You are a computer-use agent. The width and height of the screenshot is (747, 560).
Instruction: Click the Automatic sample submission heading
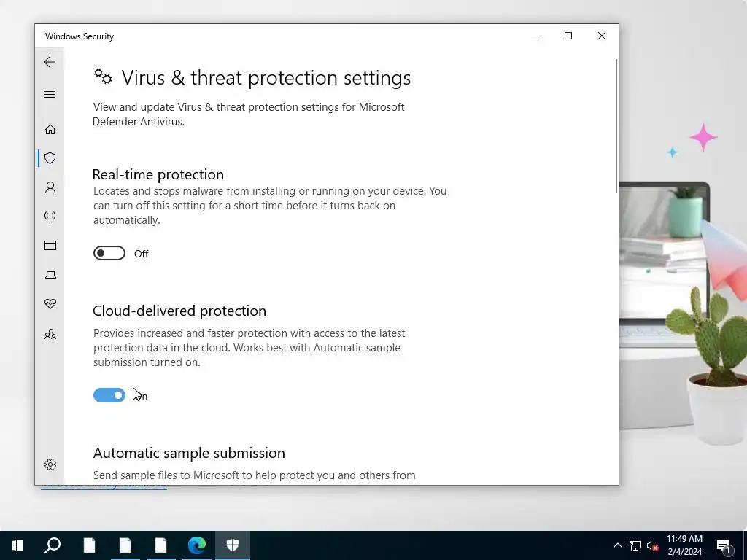189,453
